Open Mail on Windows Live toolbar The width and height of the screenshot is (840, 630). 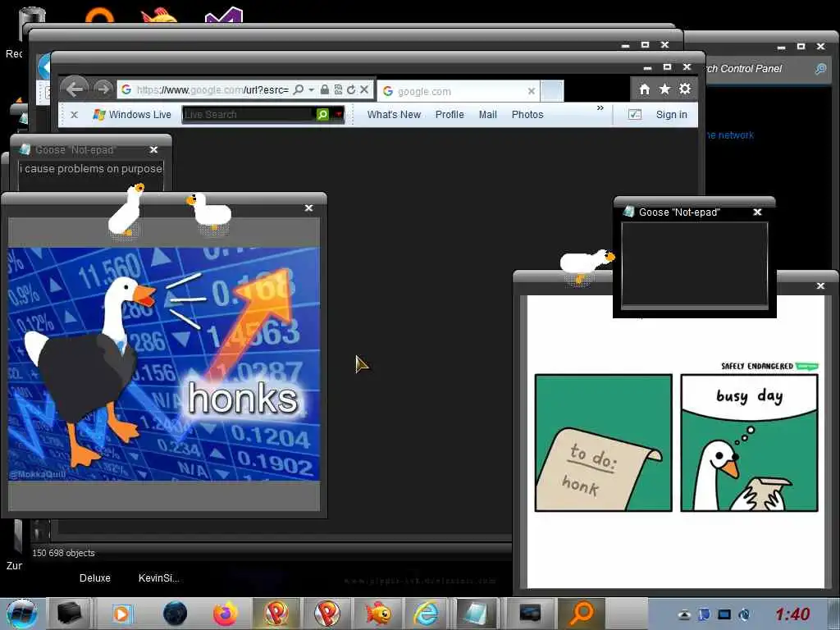(487, 115)
